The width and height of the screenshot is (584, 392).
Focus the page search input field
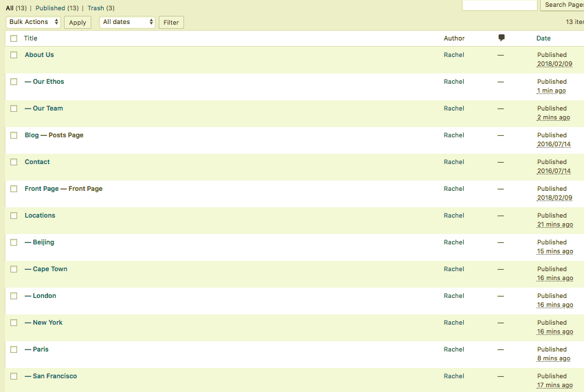[x=499, y=5]
